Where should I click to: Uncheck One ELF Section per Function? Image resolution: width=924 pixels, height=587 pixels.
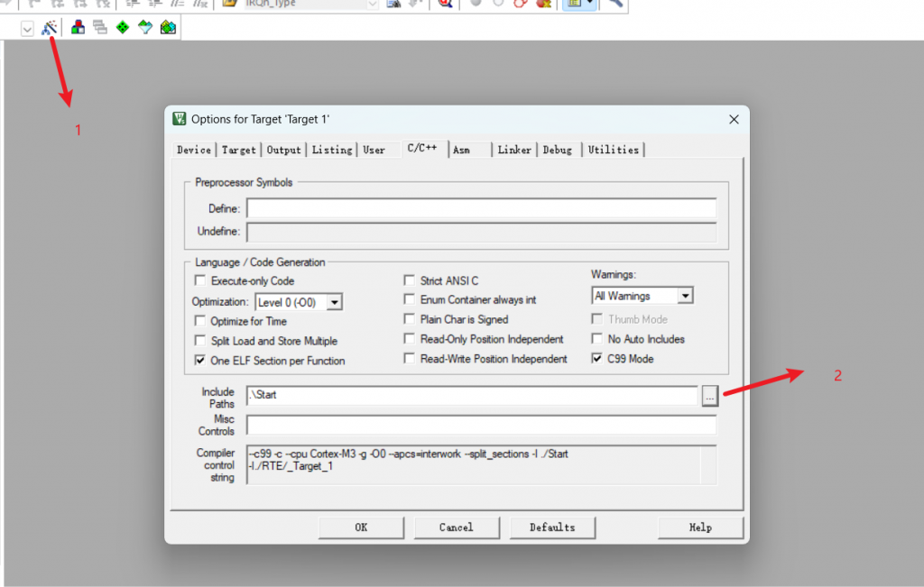[x=200, y=361]
